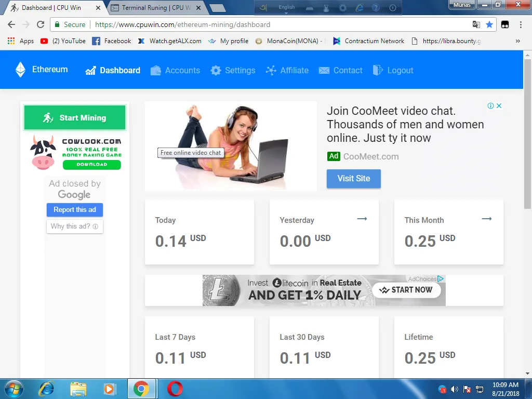The width and height of the screenshot is (532, 399).
Task: Click the Ethereum logo icon
Action: click(x=20, y=70)
